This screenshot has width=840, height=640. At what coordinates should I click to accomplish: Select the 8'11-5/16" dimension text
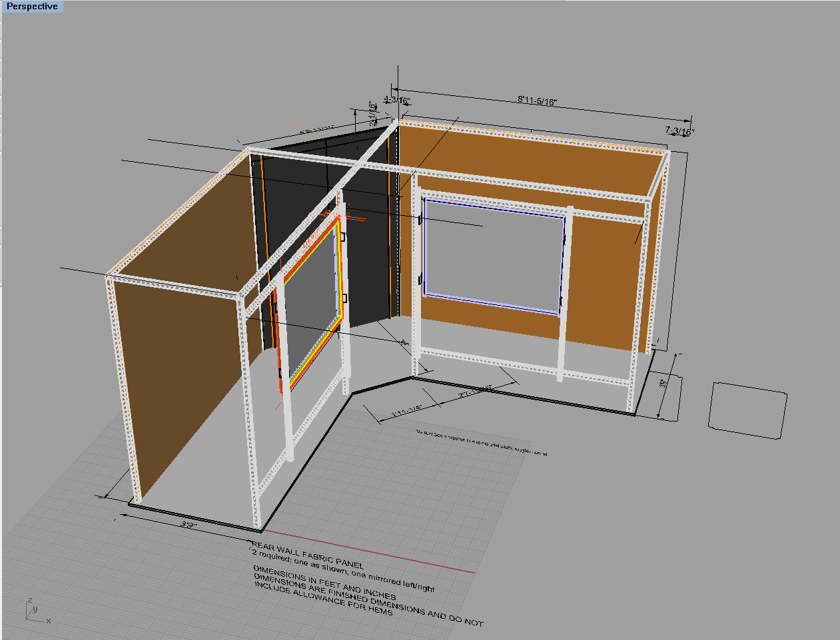(537, 101)
